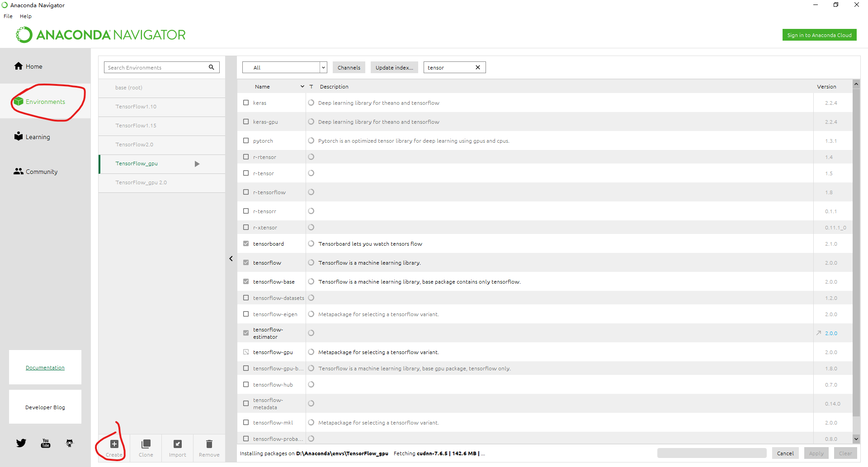Collapse environments panel with left chevron
The width and height of the screenshot is (868, 467).
(231, 259)
